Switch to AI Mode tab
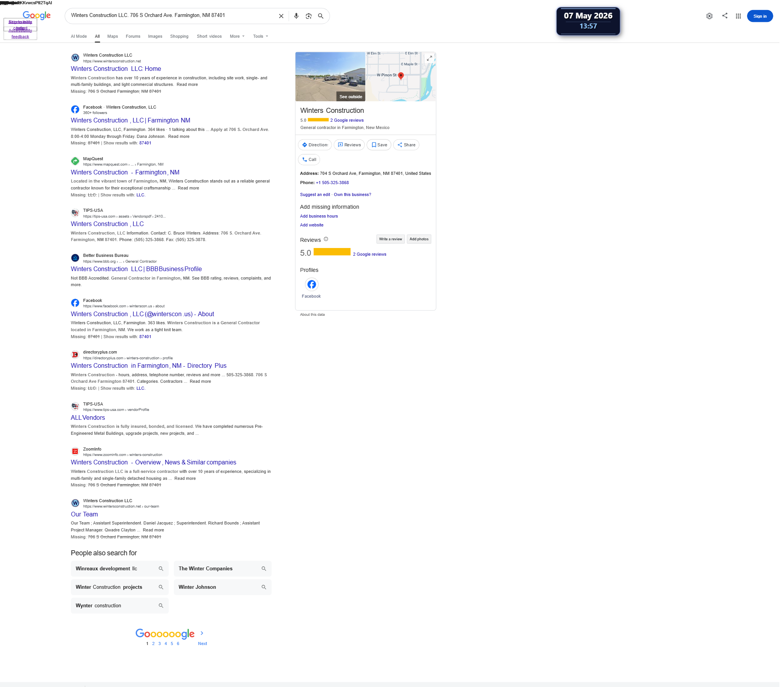Screen dimensions: 784x687 (79, 36)
